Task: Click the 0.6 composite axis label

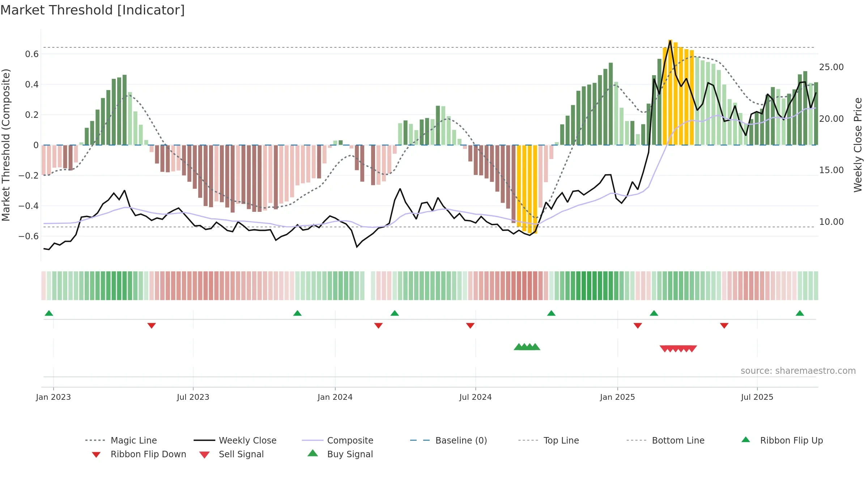Action: [32, 54]
